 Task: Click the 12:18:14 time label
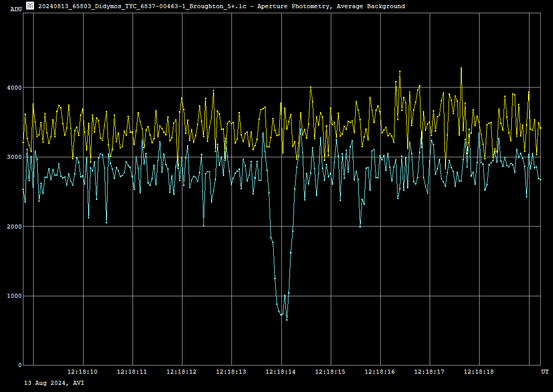(281, 372)
